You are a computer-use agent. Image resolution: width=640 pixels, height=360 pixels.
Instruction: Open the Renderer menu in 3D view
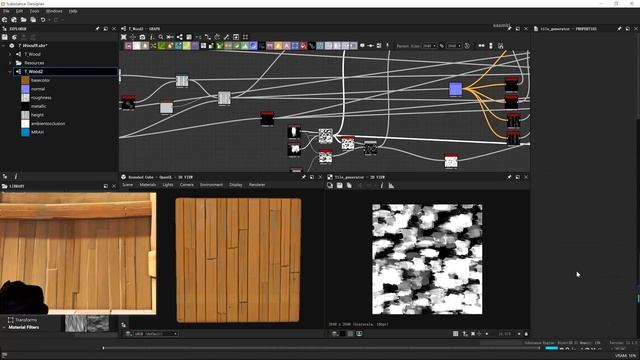(257, 185)
